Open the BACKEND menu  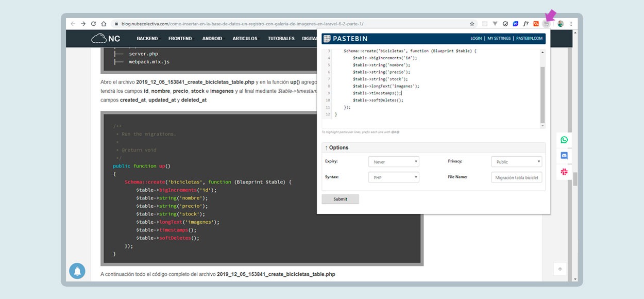tap(148, 39)
